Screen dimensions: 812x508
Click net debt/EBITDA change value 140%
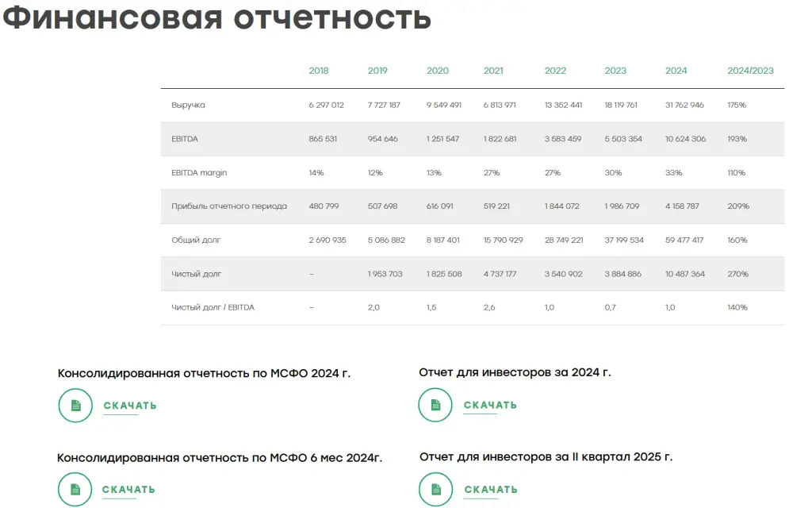[737, 307]
